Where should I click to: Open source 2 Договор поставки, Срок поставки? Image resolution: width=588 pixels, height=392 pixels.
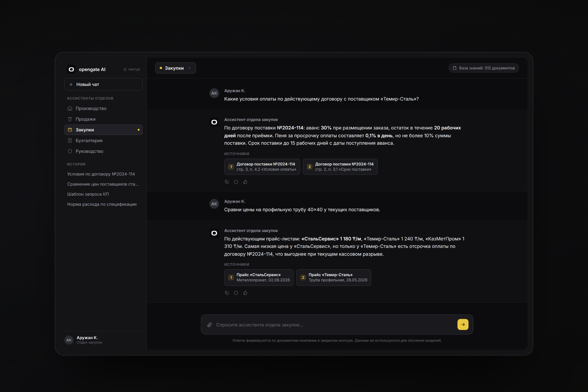(x=340, y=167)
